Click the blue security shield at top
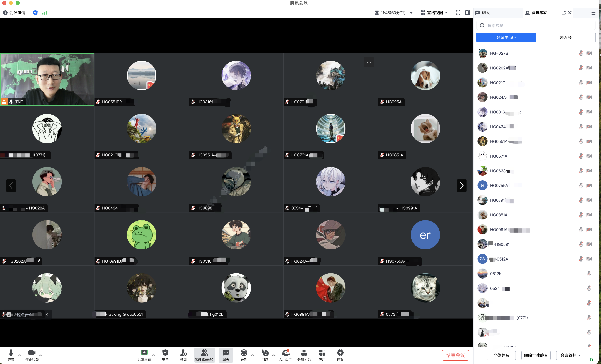The image size is (601, 364). pos(35,13)
